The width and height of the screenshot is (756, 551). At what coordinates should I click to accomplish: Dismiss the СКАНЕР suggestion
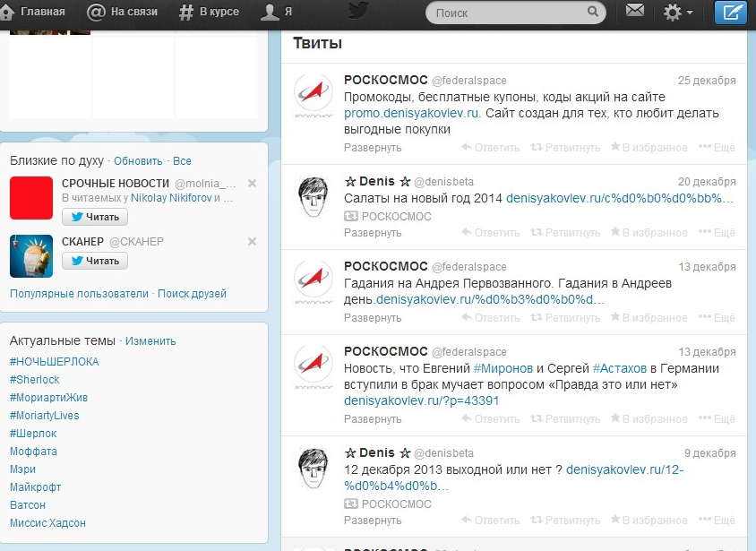(252, 242)
